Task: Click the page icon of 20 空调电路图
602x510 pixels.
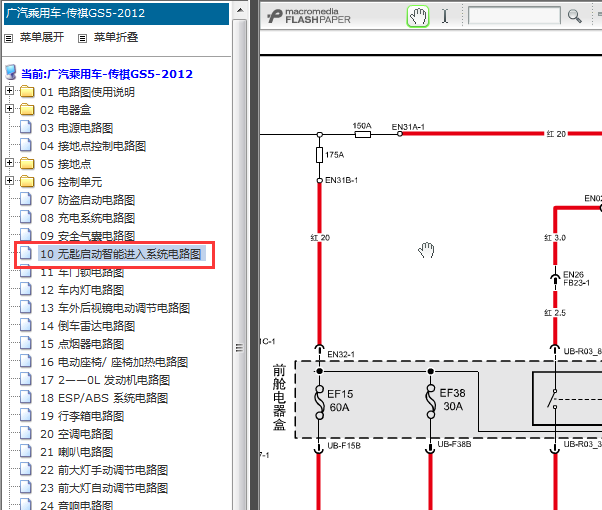Action: pyautogui.click(x=26, y=434)
